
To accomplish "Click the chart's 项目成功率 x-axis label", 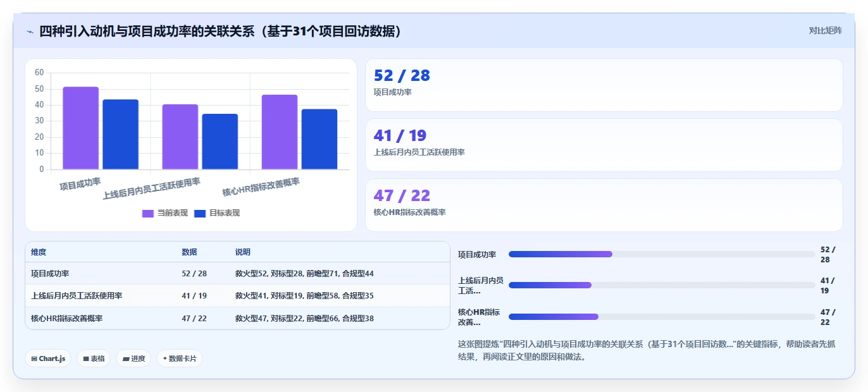I will point(80,184).
